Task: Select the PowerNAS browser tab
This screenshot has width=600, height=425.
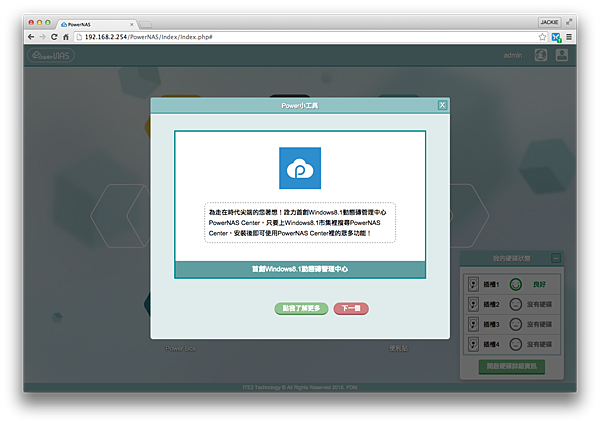Action: [96, 24]
